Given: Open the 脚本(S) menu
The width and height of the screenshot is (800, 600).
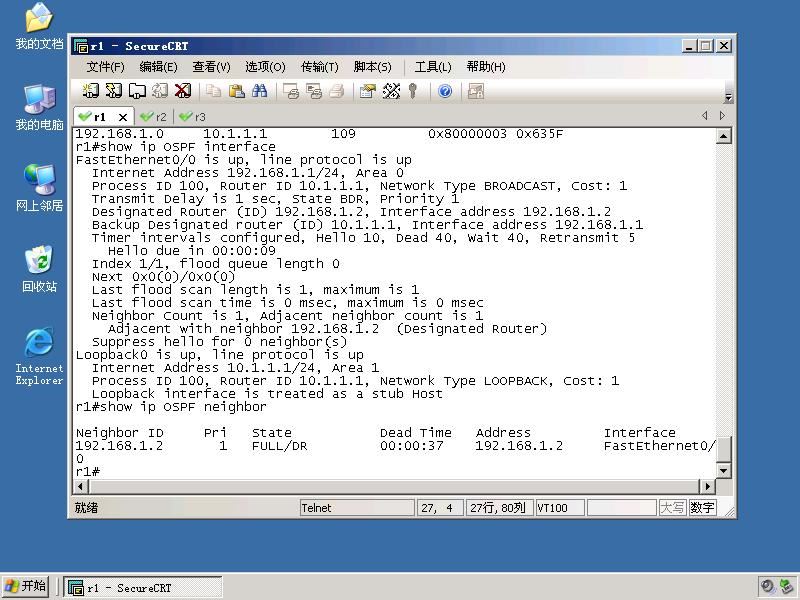Looking at the screenshot, I should pyautogui.click(x=372, y=67).
